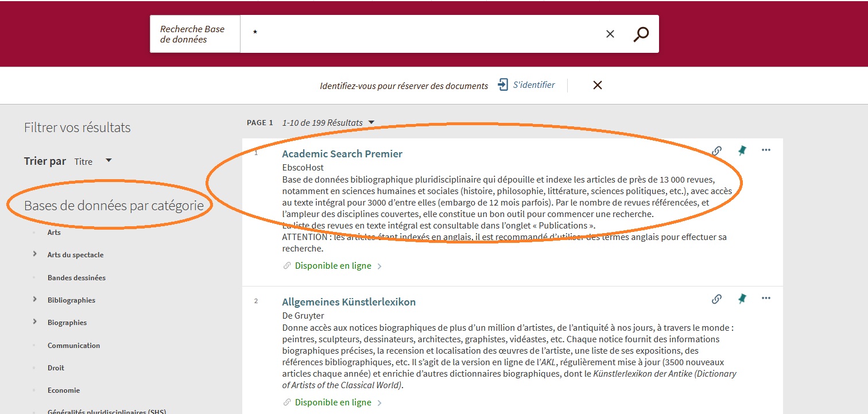Expand the Arts du spectacle category

tap(35, 254)
